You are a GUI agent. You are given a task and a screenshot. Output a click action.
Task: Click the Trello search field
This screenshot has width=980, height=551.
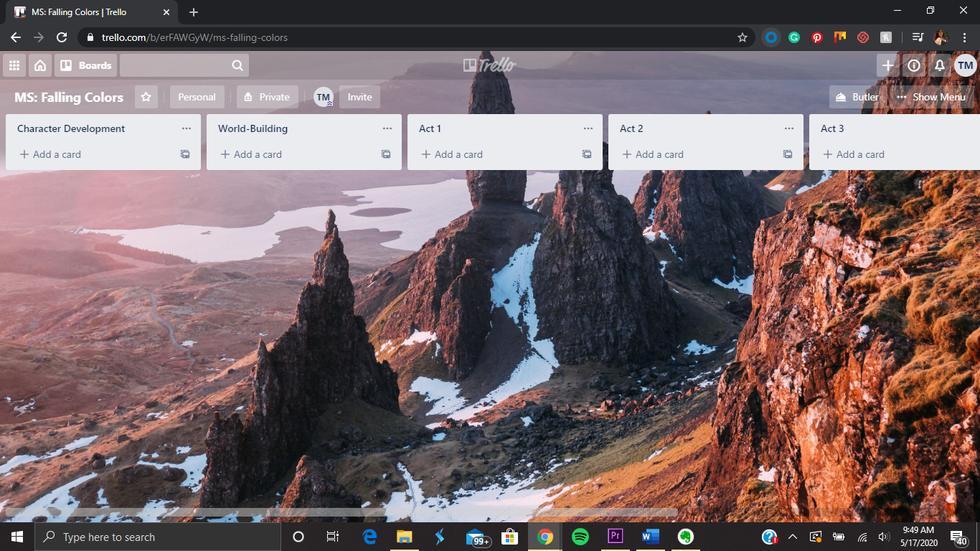(184, 66)
